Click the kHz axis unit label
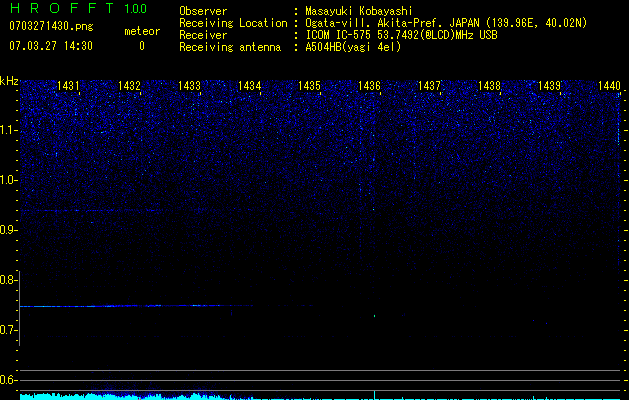629x400 pixels. pos(9,81)
